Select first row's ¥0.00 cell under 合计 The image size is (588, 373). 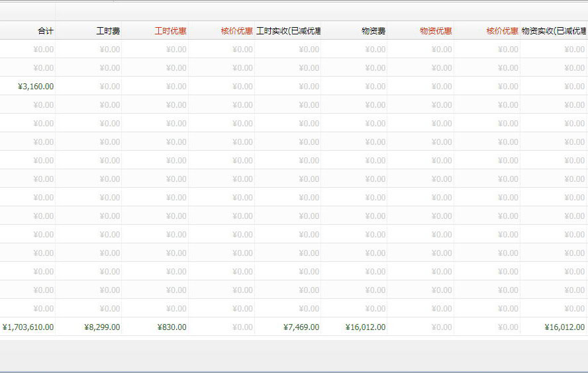(43, 49)
